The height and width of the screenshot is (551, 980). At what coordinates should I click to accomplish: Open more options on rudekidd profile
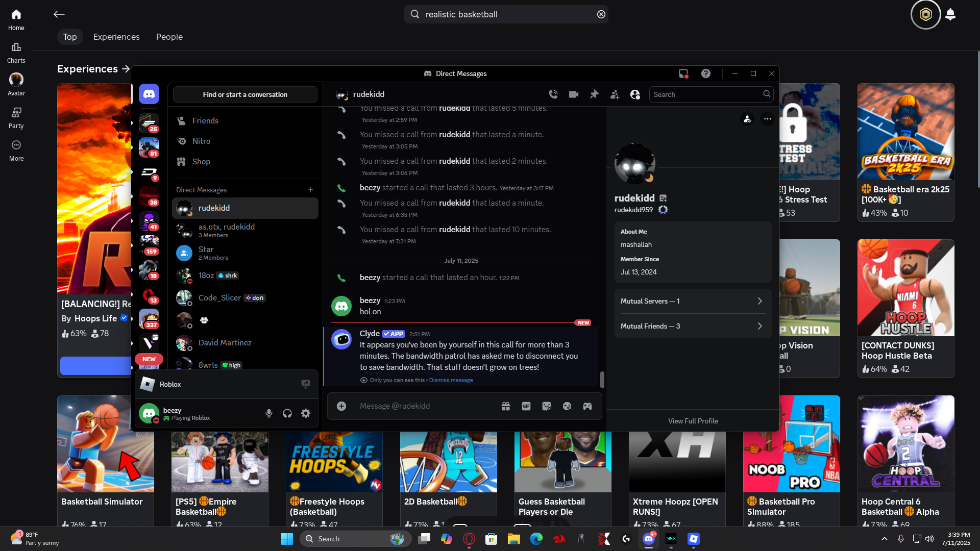tap(768, 119)
